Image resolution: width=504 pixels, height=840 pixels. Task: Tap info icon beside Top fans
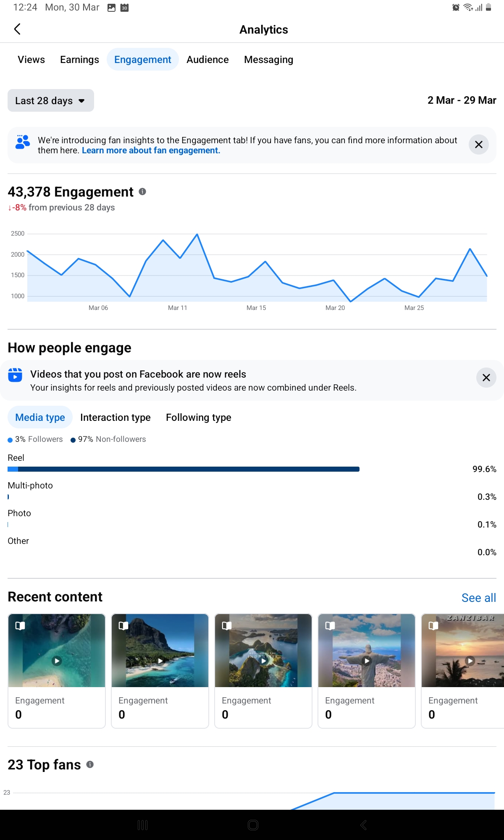(90, 764)
